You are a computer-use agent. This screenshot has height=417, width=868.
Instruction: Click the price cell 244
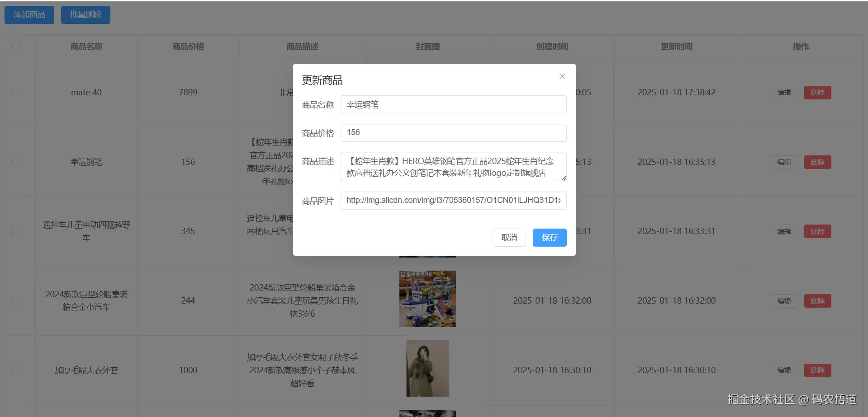pos(188,301)
